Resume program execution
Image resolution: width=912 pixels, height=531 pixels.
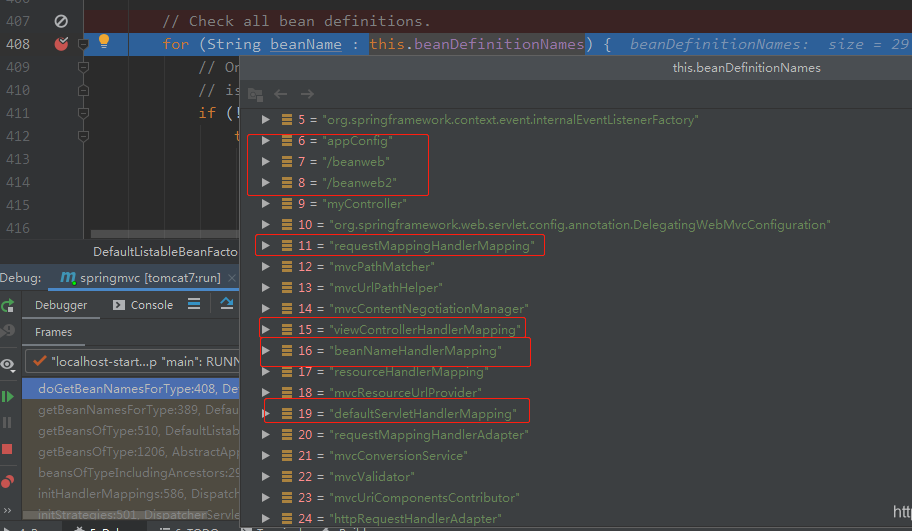pos(8,397)
